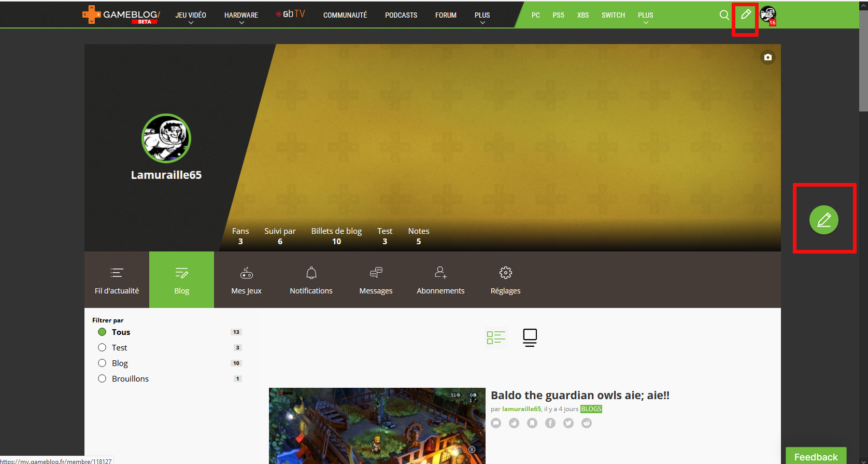Image resolution: width=868 pixels, height=464 pixels.
Task: Bookmark the Baldo post
Action: (x=532, y=423)
